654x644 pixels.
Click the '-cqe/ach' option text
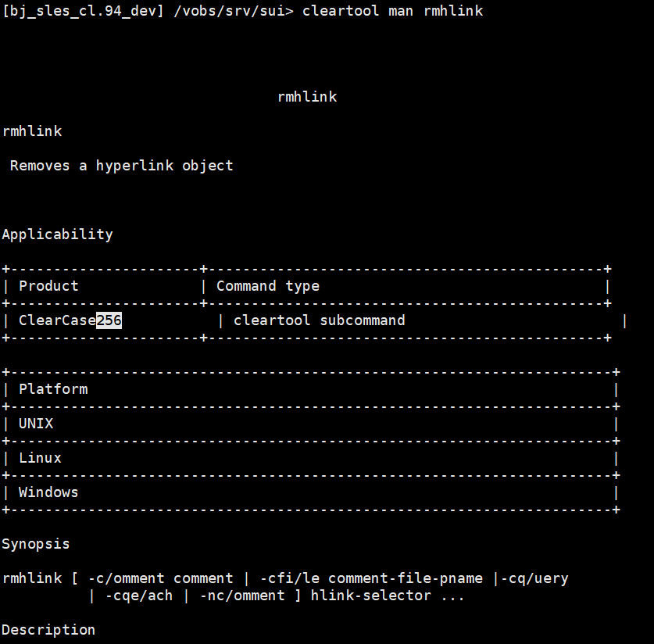pos(139,596)
